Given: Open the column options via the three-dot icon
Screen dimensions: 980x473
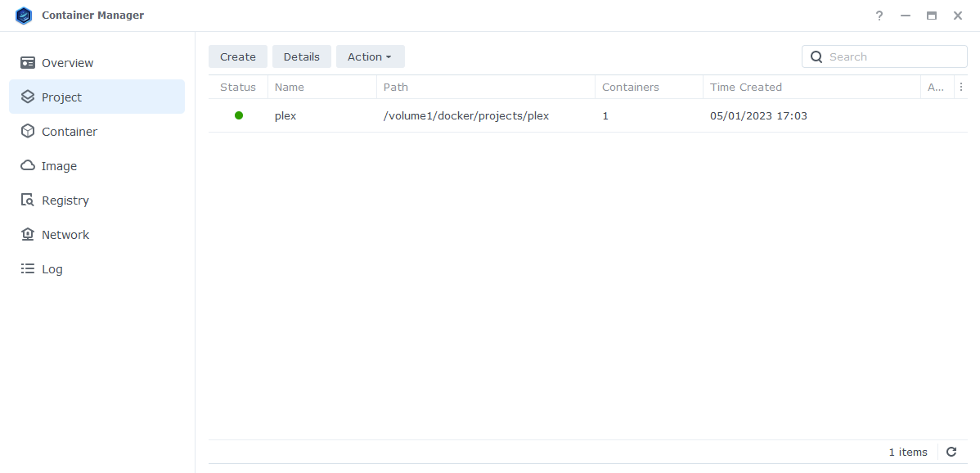Looking at the screenshot, I should click(x=961, y=87).
